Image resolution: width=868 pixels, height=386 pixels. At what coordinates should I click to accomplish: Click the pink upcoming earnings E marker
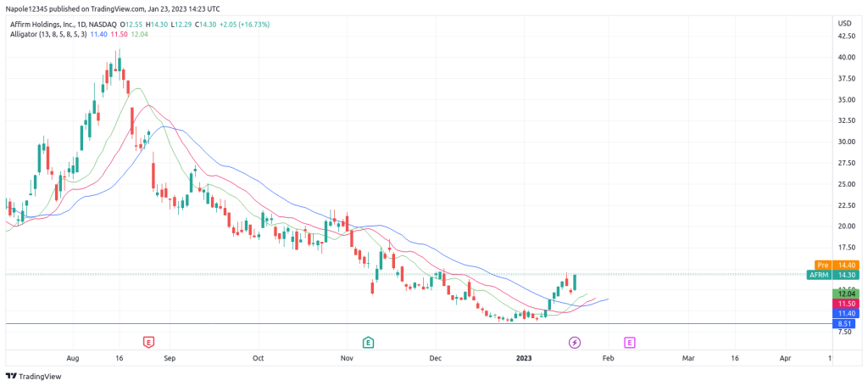click(x=630, y=342)
